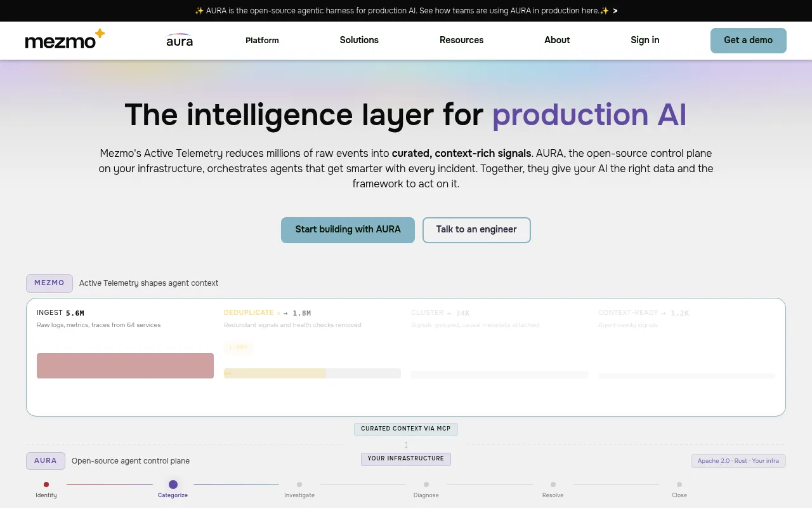812x508 pixels.
Task: Click the MEZMO badge label
Action: [x=49, y=283]
